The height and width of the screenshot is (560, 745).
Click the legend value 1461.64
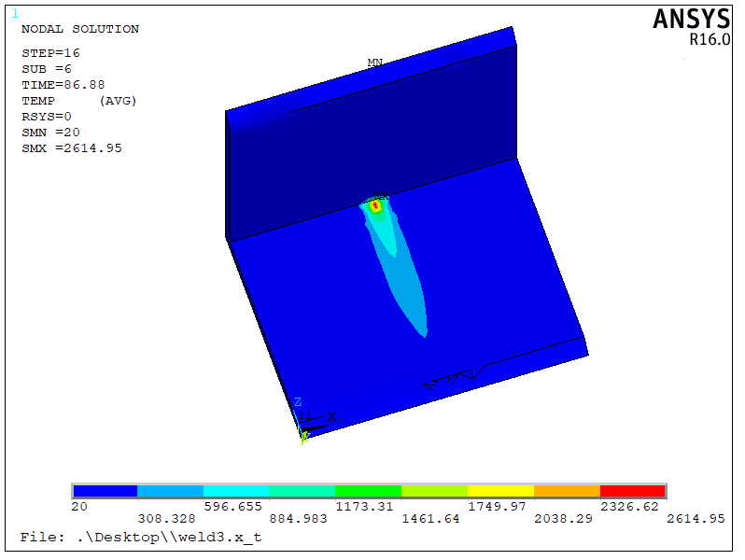pyautogui.click(x=430, y=519)
